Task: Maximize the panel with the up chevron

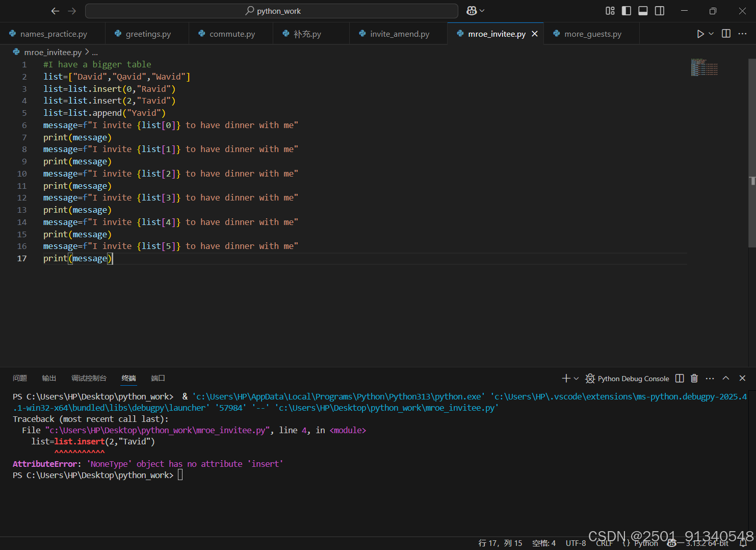Action: (726, 378)
